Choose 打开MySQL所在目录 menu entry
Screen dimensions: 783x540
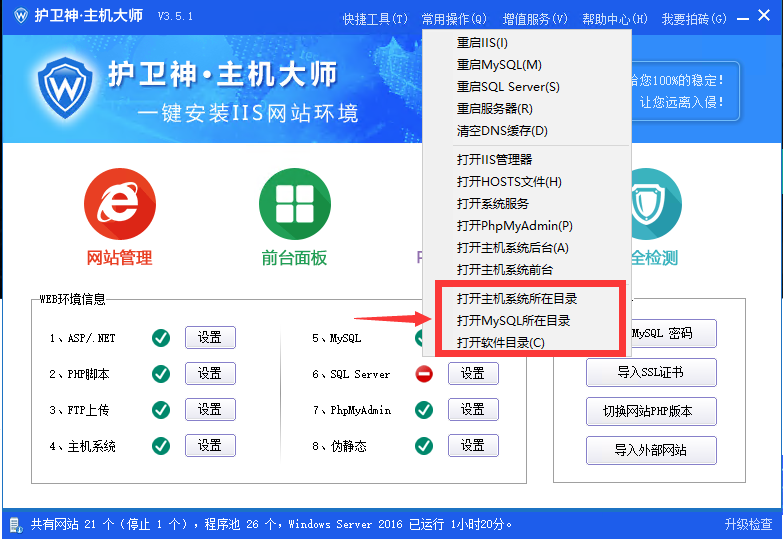click(514, 321)
